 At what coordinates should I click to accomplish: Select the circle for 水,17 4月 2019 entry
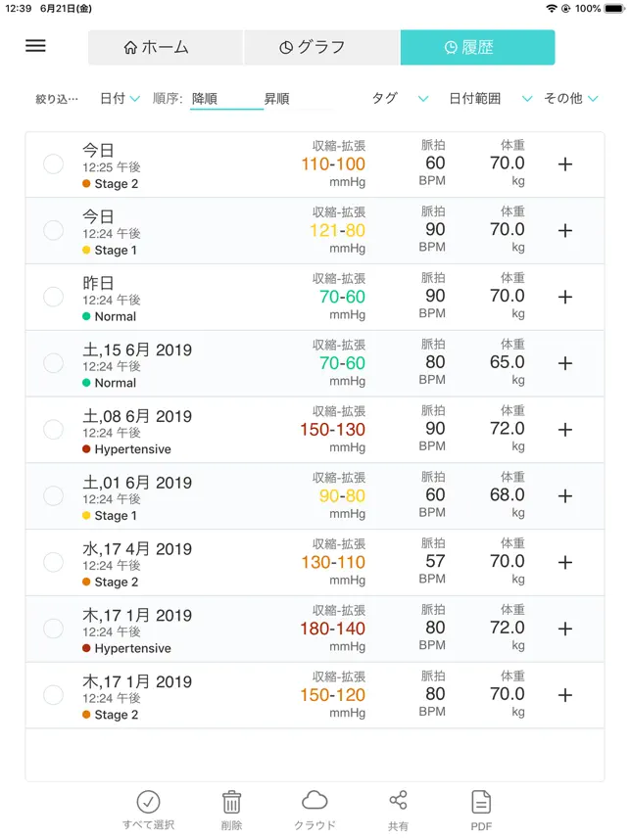tap(53, 562)
